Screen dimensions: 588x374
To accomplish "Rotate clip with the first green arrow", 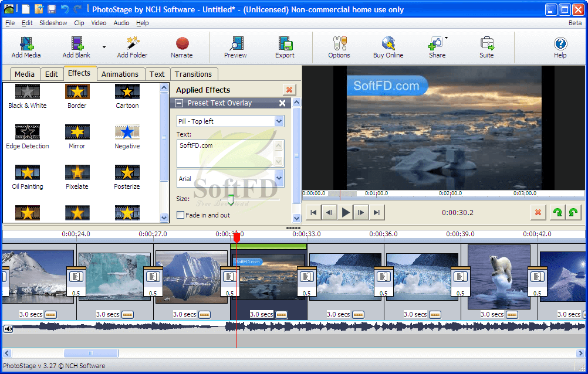I will (557, 212).
